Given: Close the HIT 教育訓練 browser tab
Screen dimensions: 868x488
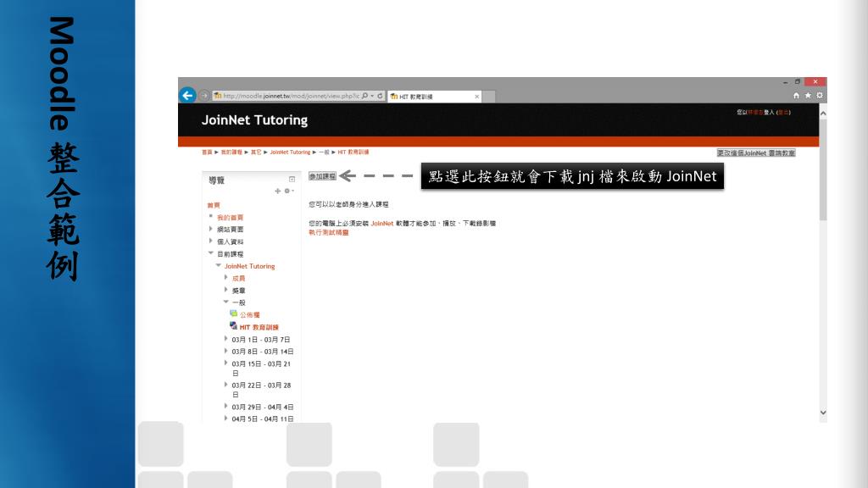Looking at the screenshot, I should click(x=476, y=97).
